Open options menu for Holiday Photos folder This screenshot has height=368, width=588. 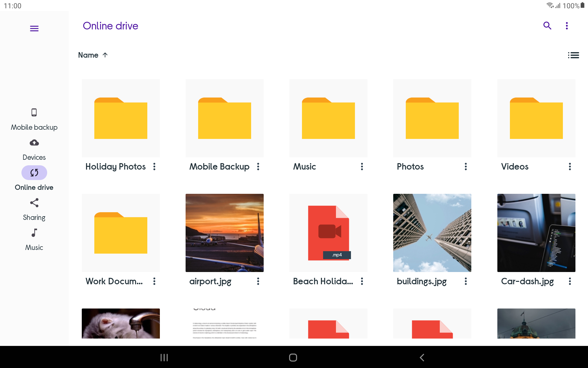(x=154, y=167)
